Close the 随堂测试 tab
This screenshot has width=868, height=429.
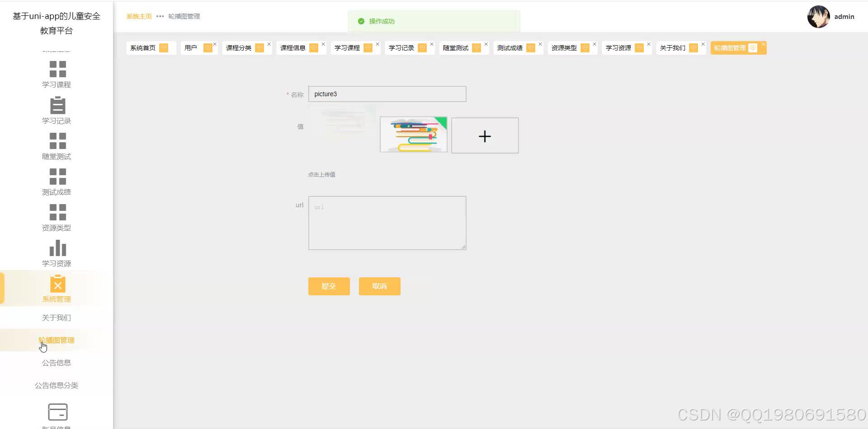[486, 44]
